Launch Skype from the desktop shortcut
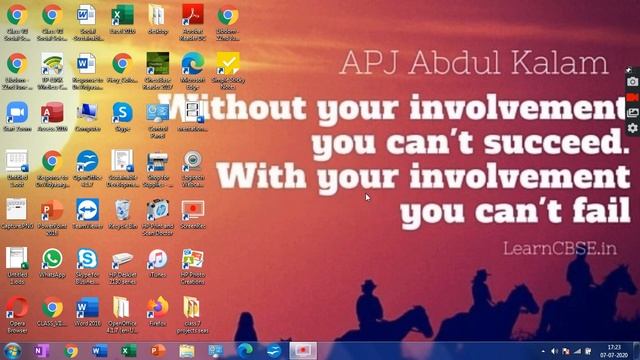The image size is (640, 360). (x=122, y=116)
